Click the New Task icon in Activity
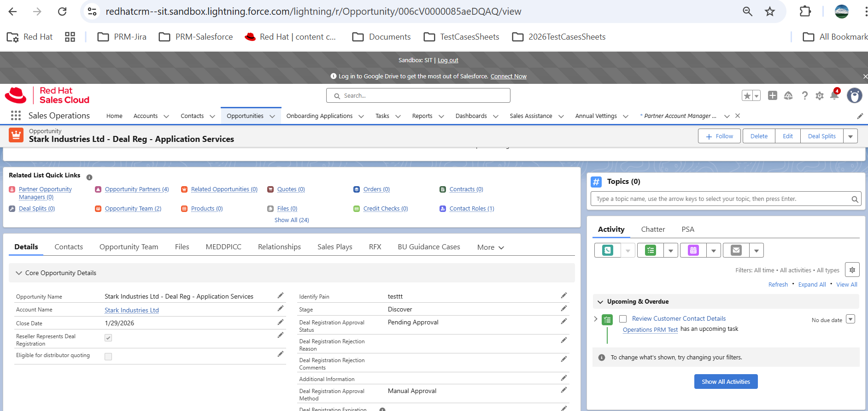The height and width of the screenshot is (411, 868). click(650, 250)
